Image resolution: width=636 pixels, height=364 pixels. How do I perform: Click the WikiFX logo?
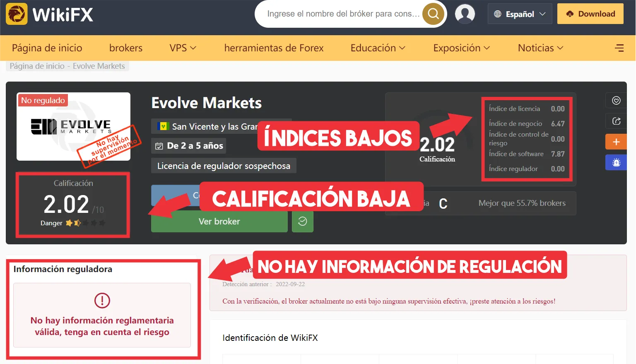pyautogui.click(x=50, y=14)
